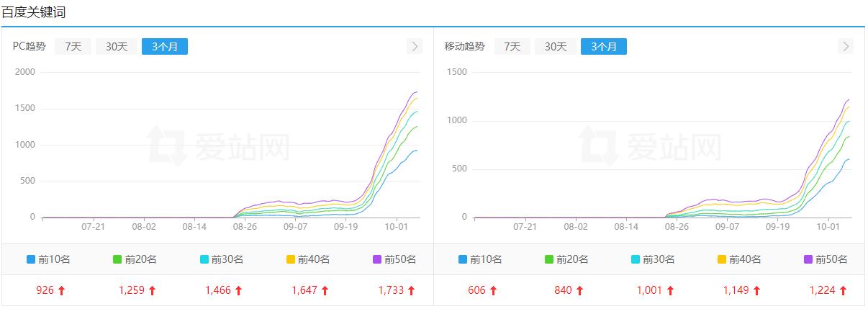The height and width of the screenshot is (309, 868).
Task: Hide 前50名 series in PC chart legend
Action: coord(394,259)
